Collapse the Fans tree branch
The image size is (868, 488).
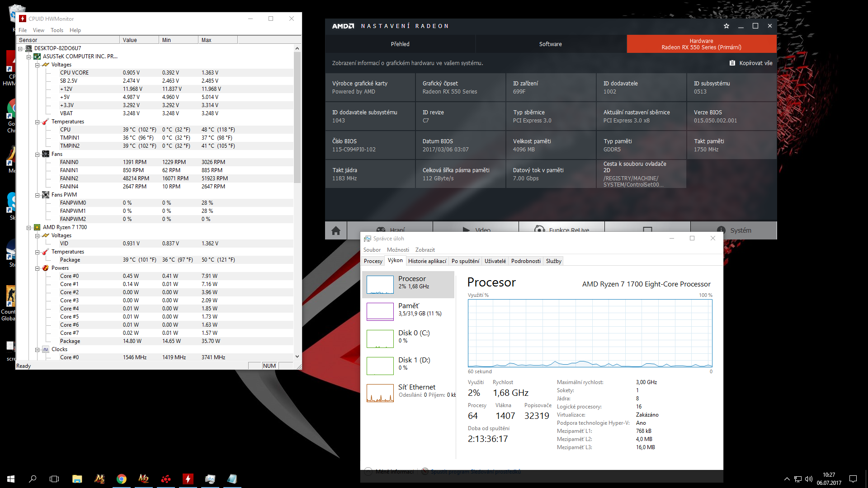click(38, 155)
